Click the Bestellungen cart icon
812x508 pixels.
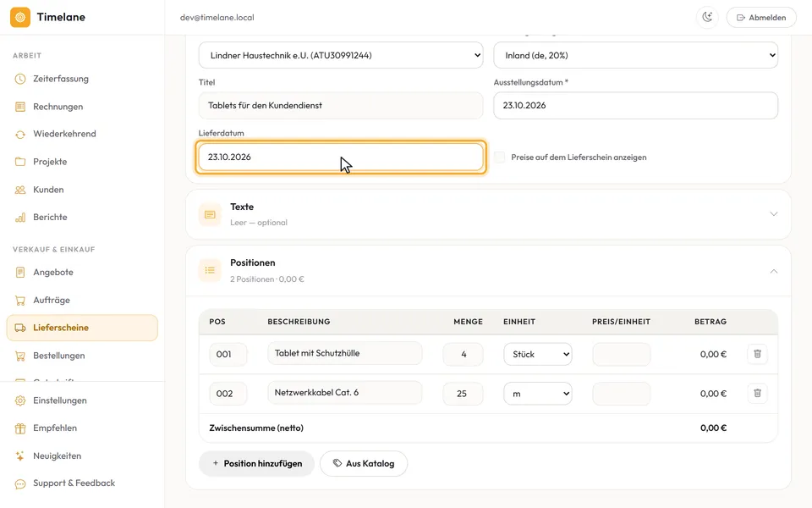pos(20,356)
